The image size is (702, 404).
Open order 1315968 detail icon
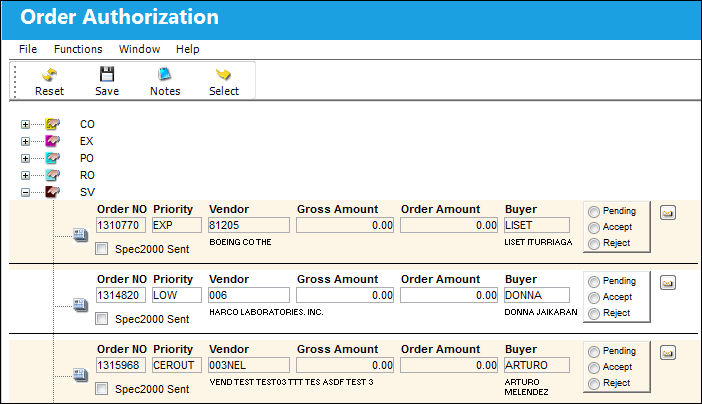click(x=81, y=374)
